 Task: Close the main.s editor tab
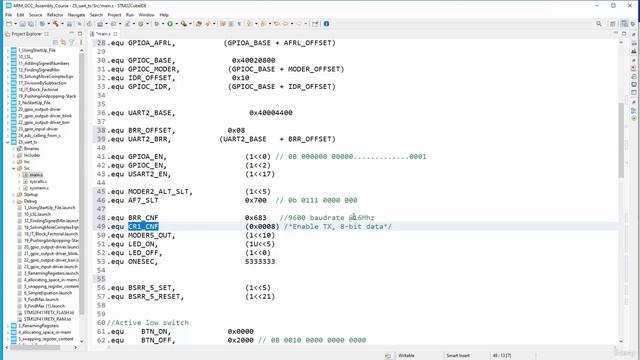tap(116, 34)
